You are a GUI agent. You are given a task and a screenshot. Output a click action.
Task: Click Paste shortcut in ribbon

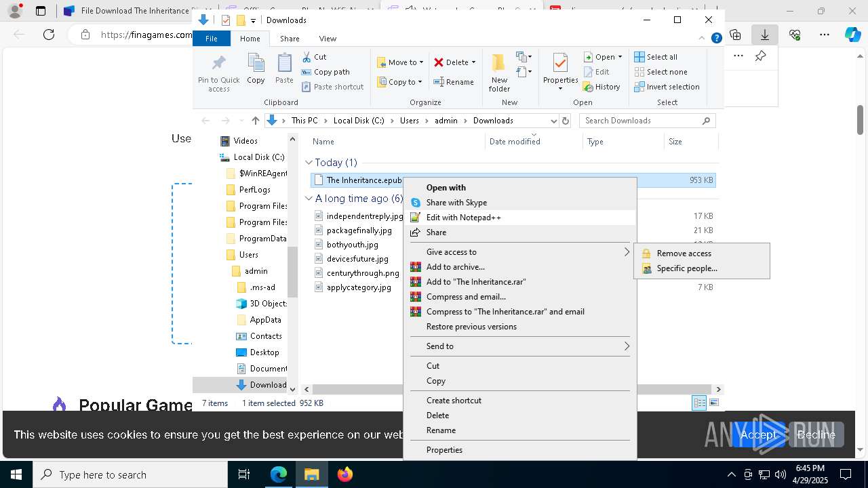tap(332, 87)
